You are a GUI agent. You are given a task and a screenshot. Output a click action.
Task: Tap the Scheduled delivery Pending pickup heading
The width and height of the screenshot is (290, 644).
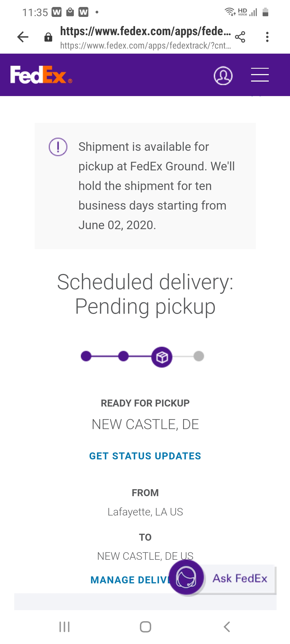(x=145, y=294)
